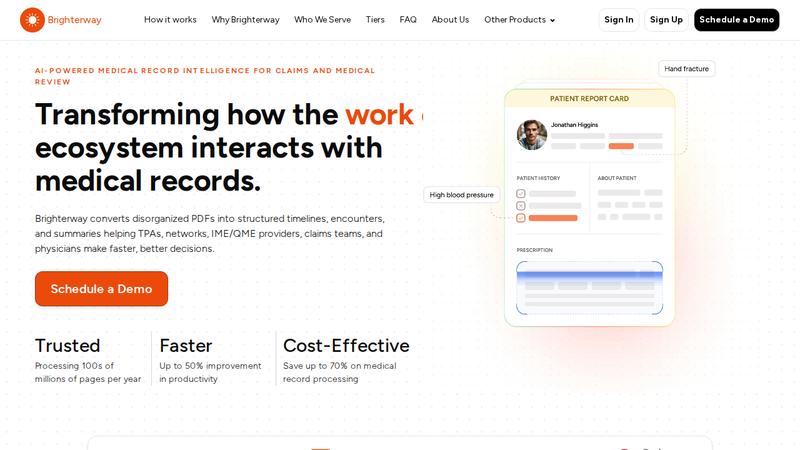Image resolution: width=800 pixels, height=450 pixels.
Task: Open the How it works page
Action: [x=170, y=20]
